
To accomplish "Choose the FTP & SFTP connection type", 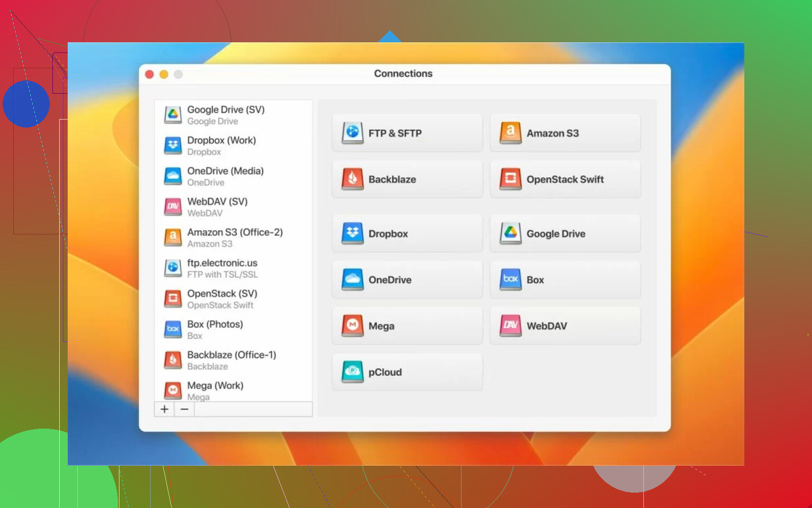I will 407,133.
